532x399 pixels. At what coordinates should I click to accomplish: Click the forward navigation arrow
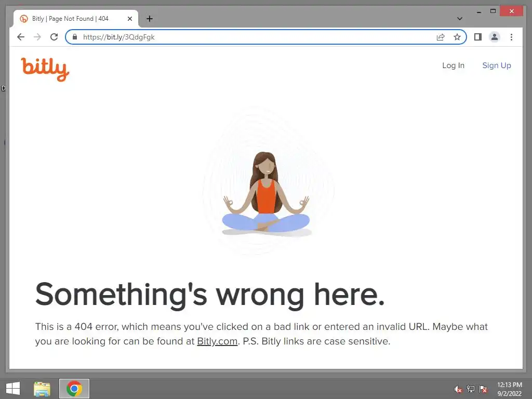(37, 37)
